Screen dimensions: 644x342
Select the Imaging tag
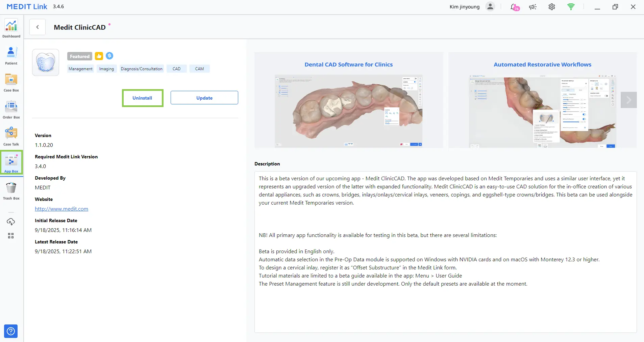pos(106,69)
